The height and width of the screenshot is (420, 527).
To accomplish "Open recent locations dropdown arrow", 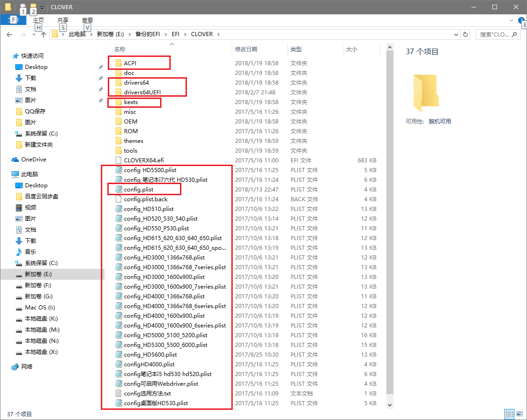I will [34, 35].
